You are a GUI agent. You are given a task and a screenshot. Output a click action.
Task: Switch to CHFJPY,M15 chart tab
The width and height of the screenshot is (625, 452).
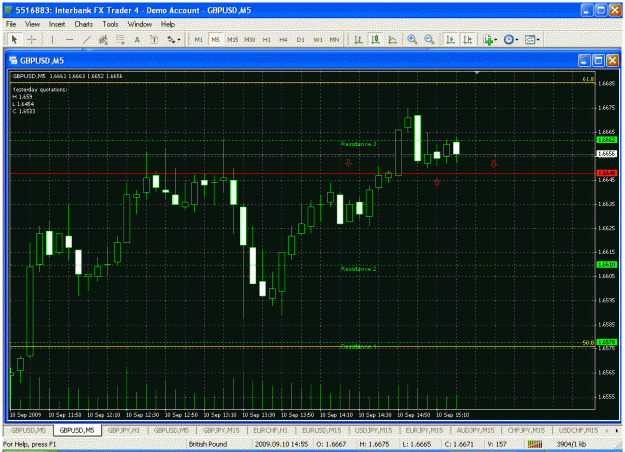[526, 430]
